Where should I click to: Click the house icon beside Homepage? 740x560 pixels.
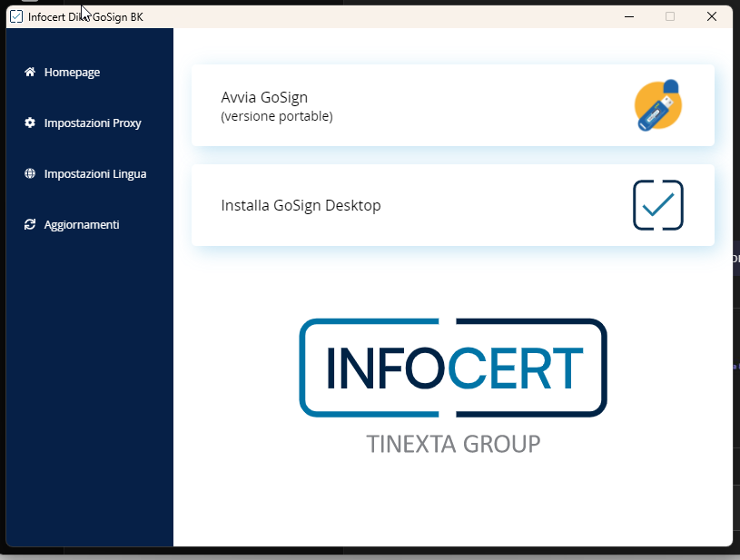[30, 72]
